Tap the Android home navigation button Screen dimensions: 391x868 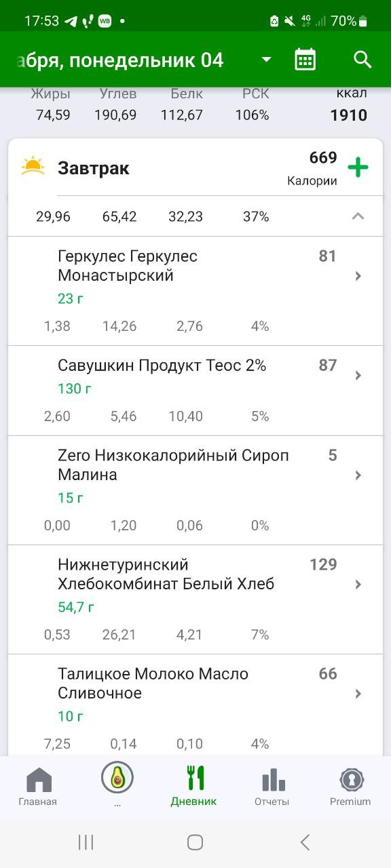click(195, 842)
